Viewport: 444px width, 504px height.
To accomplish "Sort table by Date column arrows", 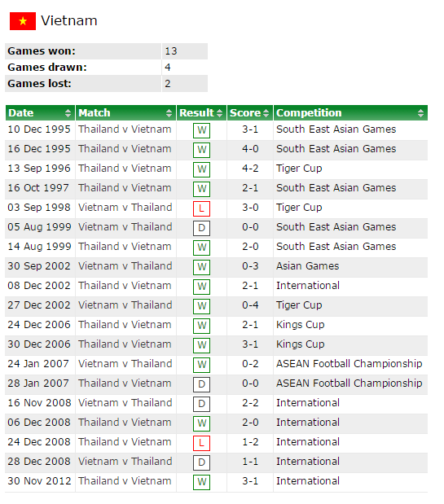I will pyautogui.click(x=68, y=113).
